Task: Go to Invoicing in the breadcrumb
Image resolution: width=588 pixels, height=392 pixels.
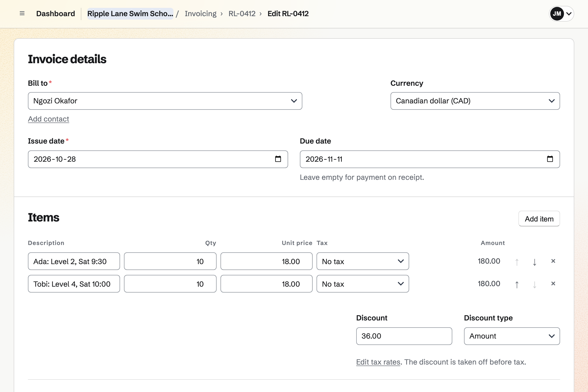Action: coord(200,13)
